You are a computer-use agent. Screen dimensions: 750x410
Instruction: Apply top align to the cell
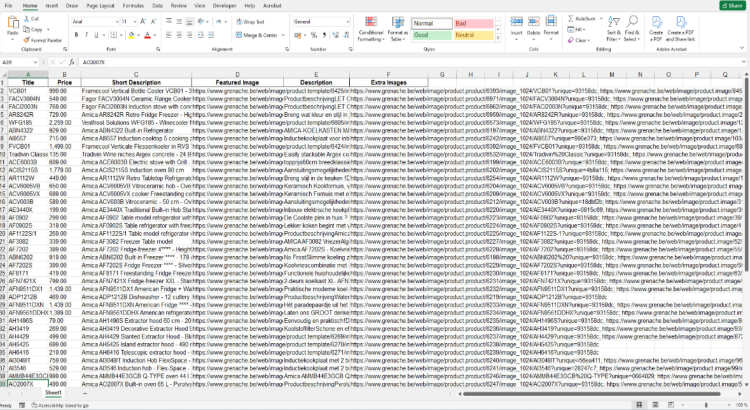coord(169,22)
